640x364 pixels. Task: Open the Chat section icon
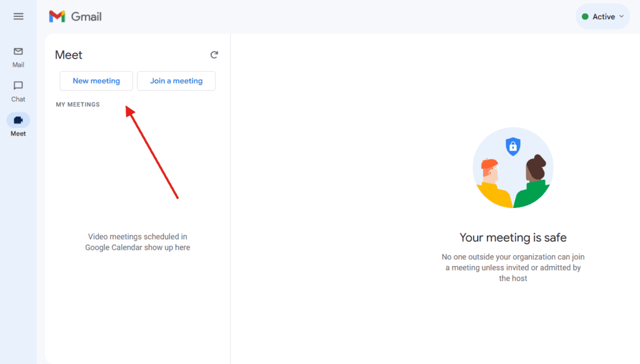18,86
